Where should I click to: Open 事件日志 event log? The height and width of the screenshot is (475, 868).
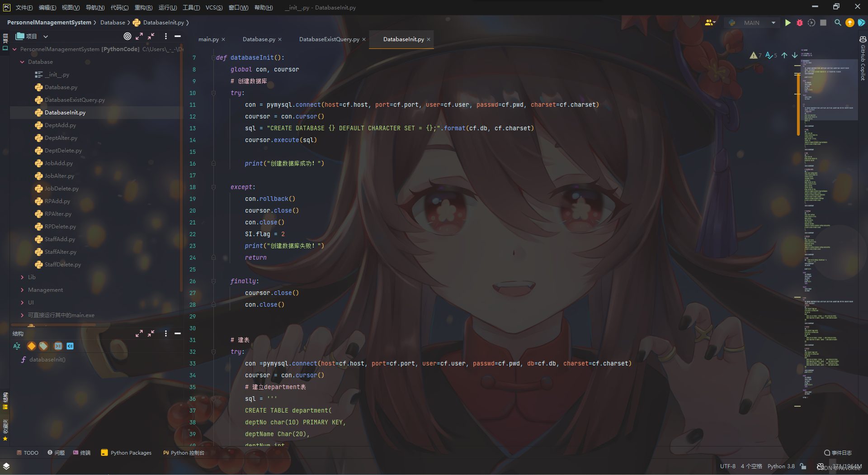pos(838,453)
